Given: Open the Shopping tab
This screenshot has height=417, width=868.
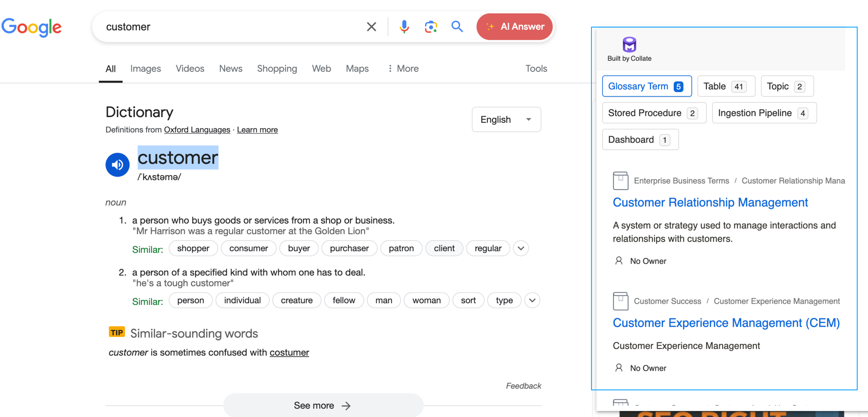Looking at the screenshot, I should pyautogui.click(x=277, y=69).
